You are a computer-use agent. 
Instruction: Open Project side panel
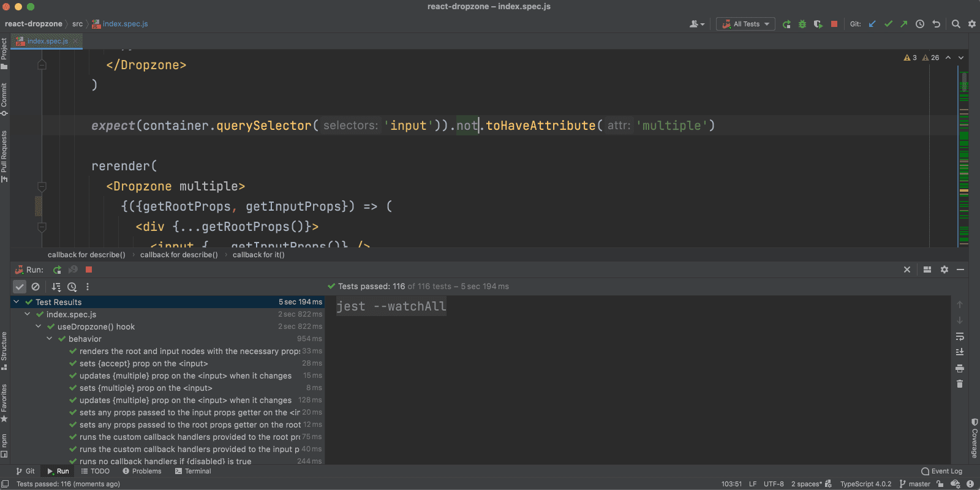[4, 53]
